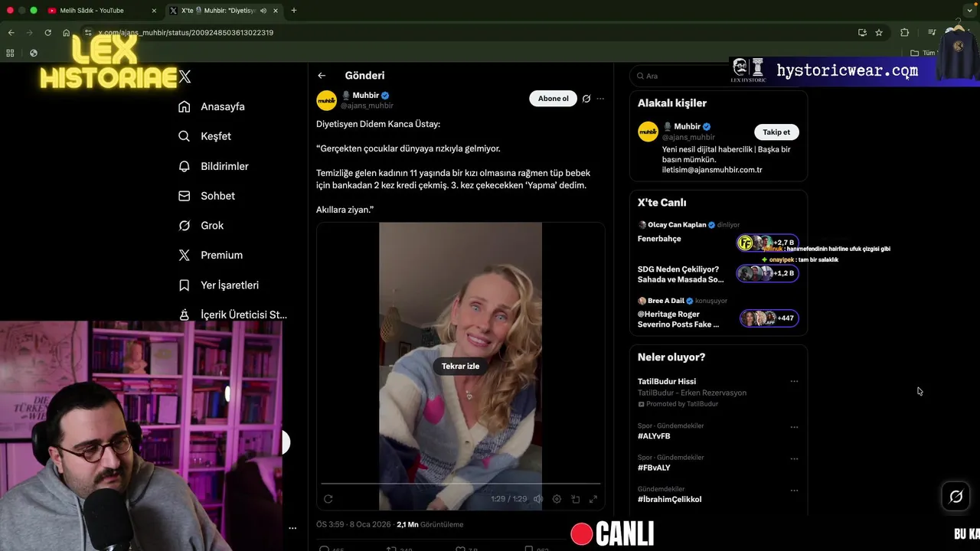Open the browser extensions puzzle icon
Screen dimensions: 980x551
pyautogui.click(x=904, y=33)
